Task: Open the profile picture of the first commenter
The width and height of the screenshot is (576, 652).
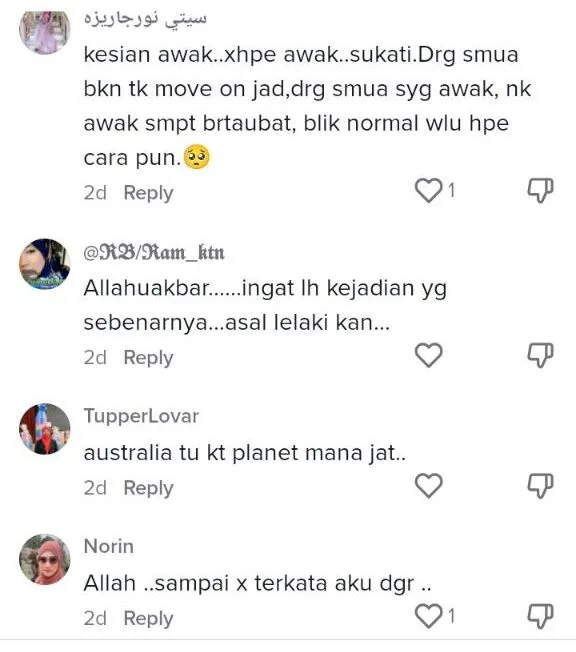Action: pos(45,30)
